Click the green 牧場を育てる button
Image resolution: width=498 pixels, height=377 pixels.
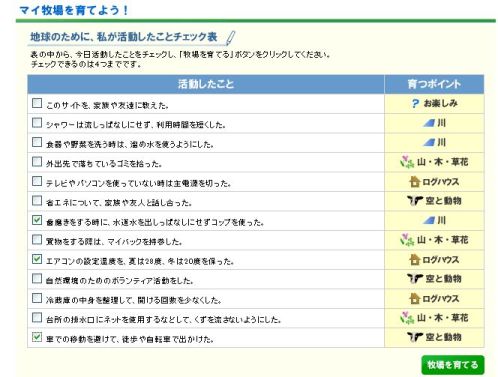pos(453,365)
